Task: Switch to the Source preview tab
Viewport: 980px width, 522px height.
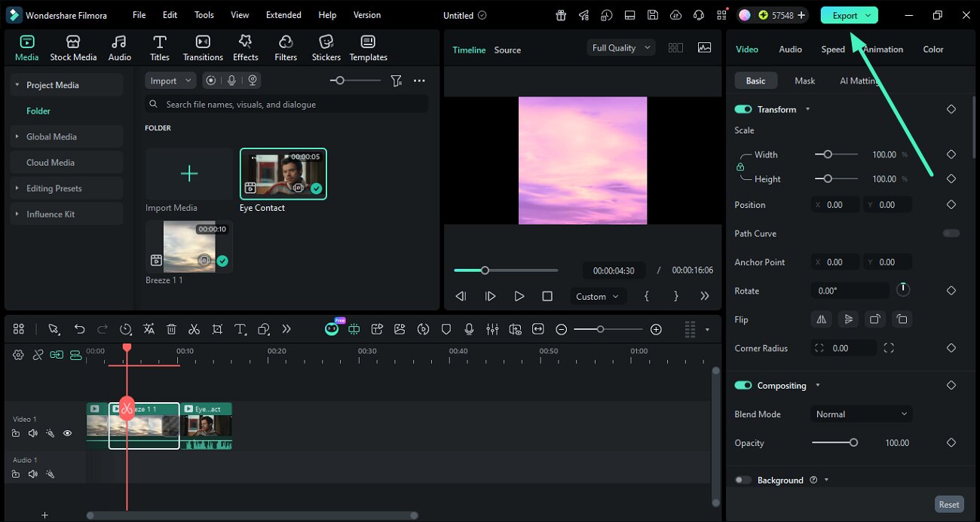Action: click(507, 50)
